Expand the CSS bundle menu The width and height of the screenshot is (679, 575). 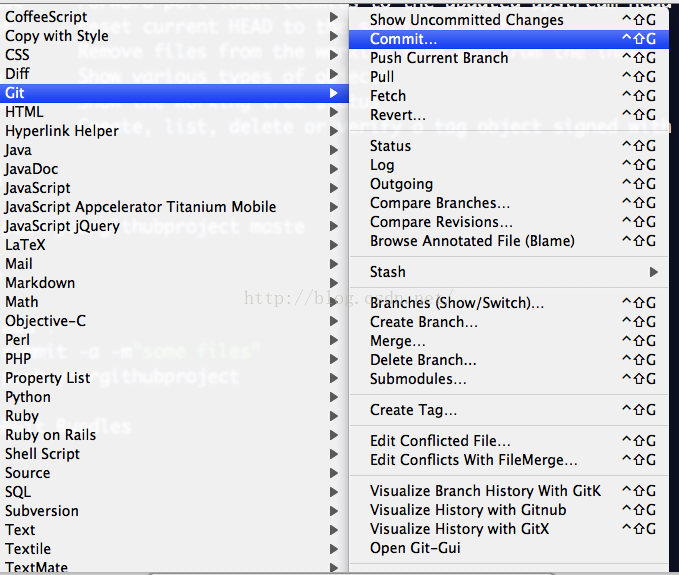[x=174, y=55]
